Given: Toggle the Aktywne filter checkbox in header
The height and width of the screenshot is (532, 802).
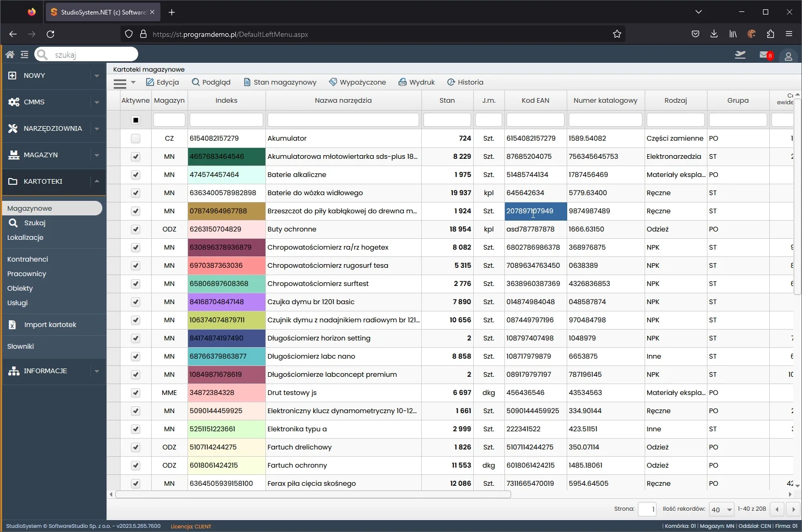Looking at the screenshot, I should point(136,120).
